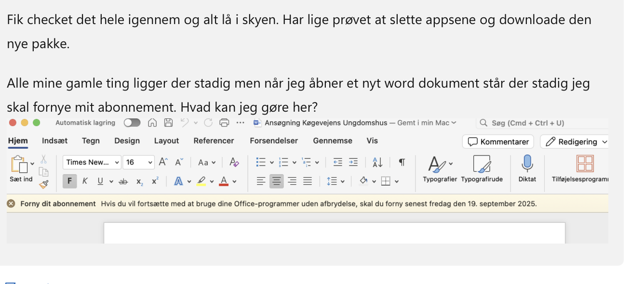Apply strikethrough ab formatting
The width and height of the screenshot is (644, 284).
coord(123,181)
